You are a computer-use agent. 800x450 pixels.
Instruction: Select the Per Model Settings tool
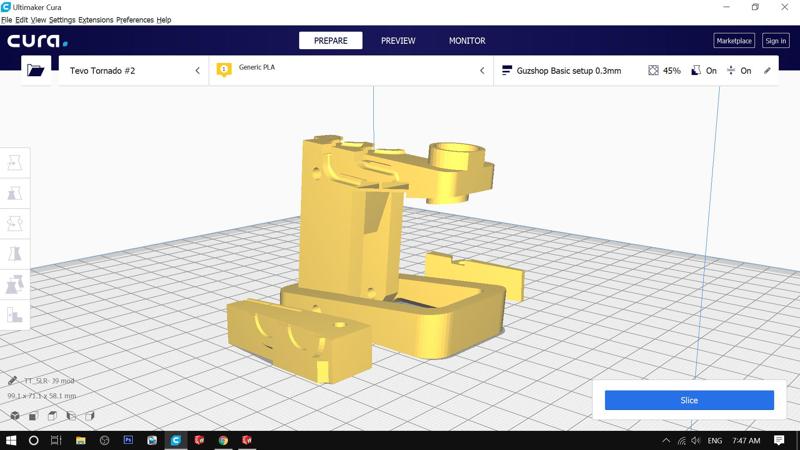pyautogui.click(x=15, y=284)
